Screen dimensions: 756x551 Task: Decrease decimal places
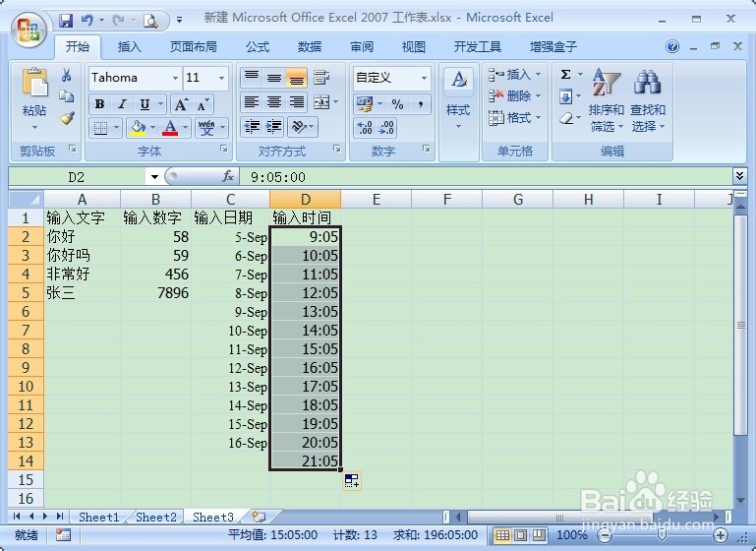[x=386, y=128]
